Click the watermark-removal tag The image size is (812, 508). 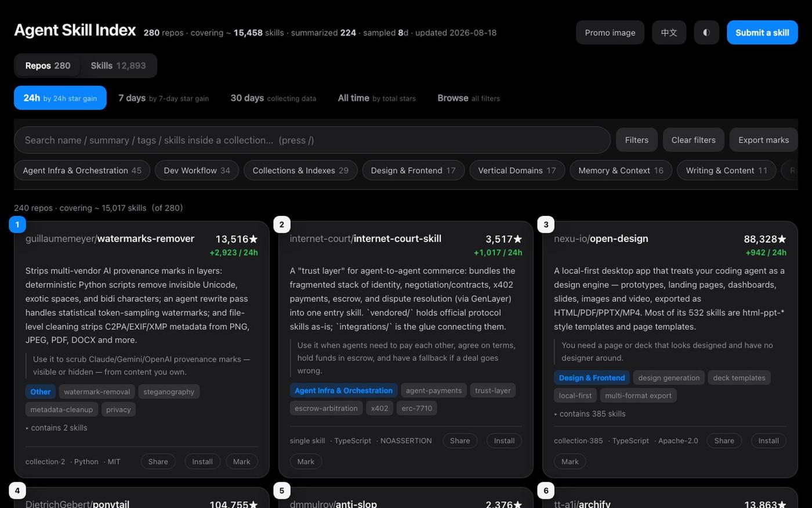click(97, 392)
